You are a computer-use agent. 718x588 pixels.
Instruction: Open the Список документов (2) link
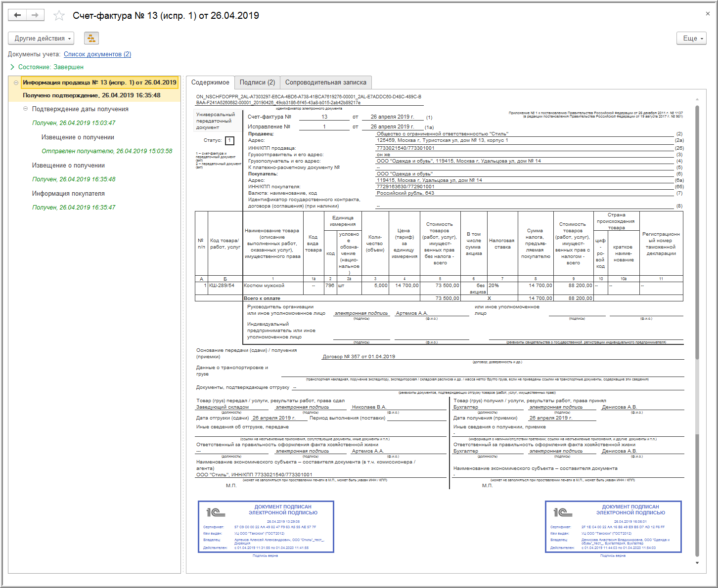click(97, 54)
